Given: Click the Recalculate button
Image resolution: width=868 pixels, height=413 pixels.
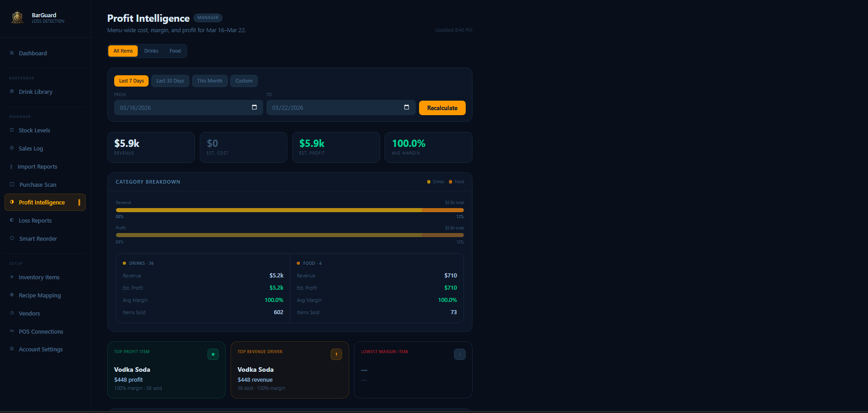Looking at the screenshot, I should coord(442,108).
